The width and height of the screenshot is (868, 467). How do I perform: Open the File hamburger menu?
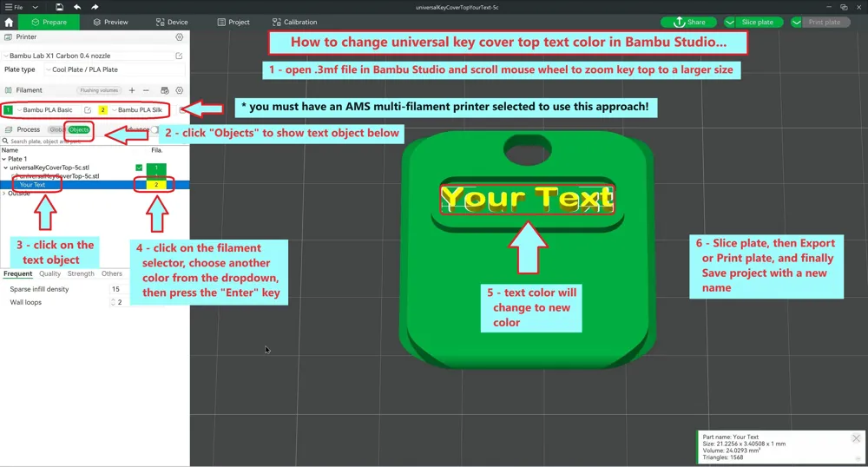14,7
